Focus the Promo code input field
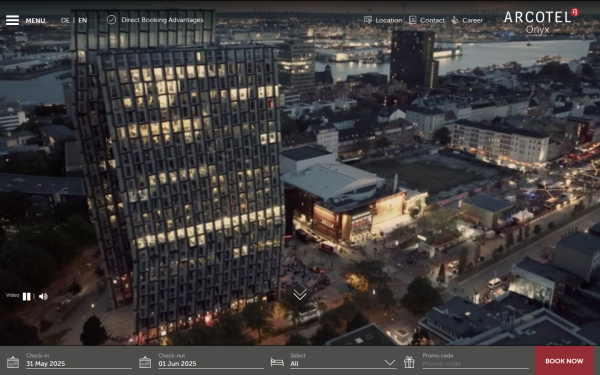Image resolution: width=600 pixels, height=375 pixels. (475, 364)
